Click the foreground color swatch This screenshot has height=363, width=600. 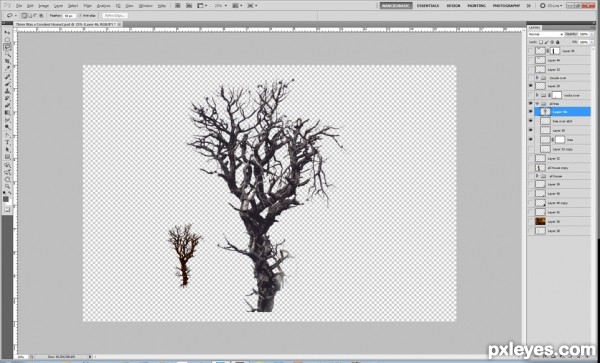6,199
